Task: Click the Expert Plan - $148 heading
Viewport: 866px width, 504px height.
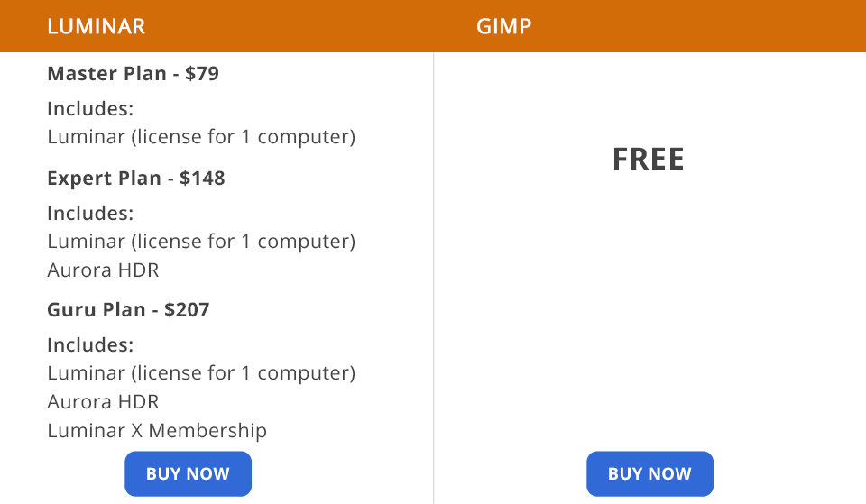Action: point(136,179)
